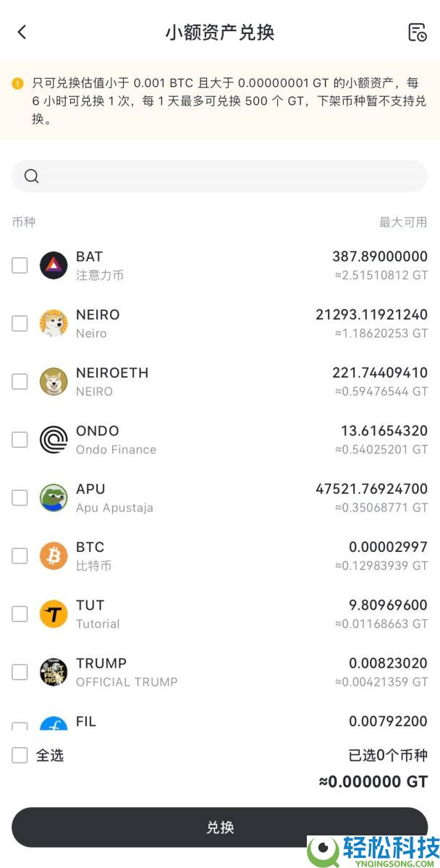The width and height of the screenshot is (440, 868).
Task: Click the 币种 column header
Action: click(x=23, y=222)
